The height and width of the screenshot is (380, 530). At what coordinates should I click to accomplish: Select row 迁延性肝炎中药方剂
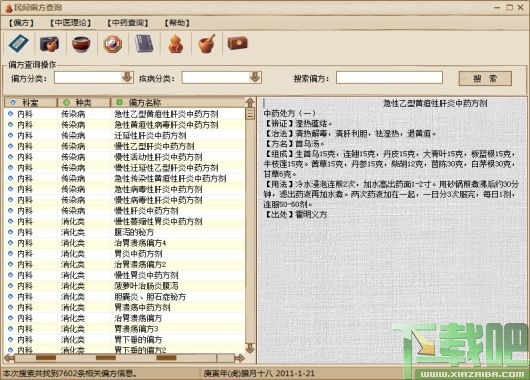[x=124, y=136]
